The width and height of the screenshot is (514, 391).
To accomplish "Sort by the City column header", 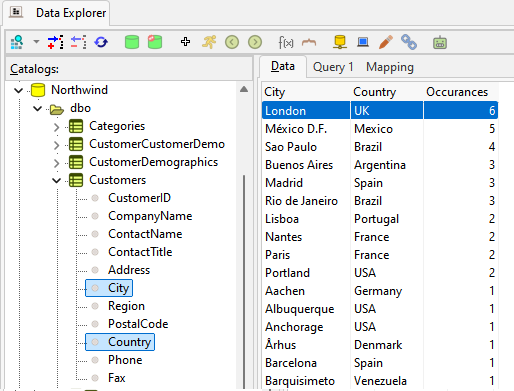I will 306,92.
